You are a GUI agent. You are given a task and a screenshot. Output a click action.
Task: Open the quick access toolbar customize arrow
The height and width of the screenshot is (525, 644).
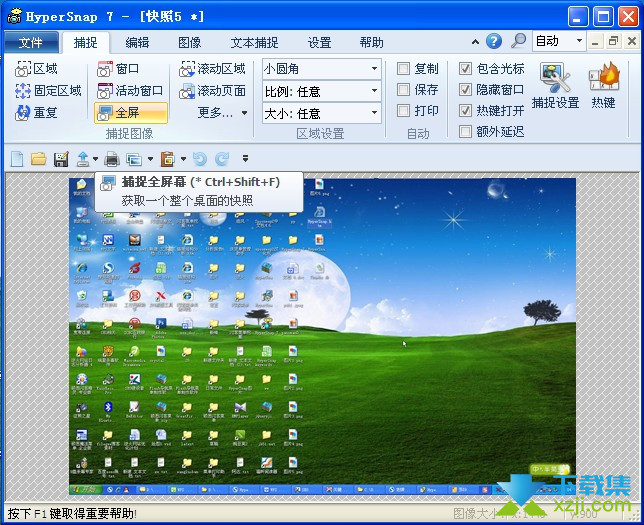point(245,158)
